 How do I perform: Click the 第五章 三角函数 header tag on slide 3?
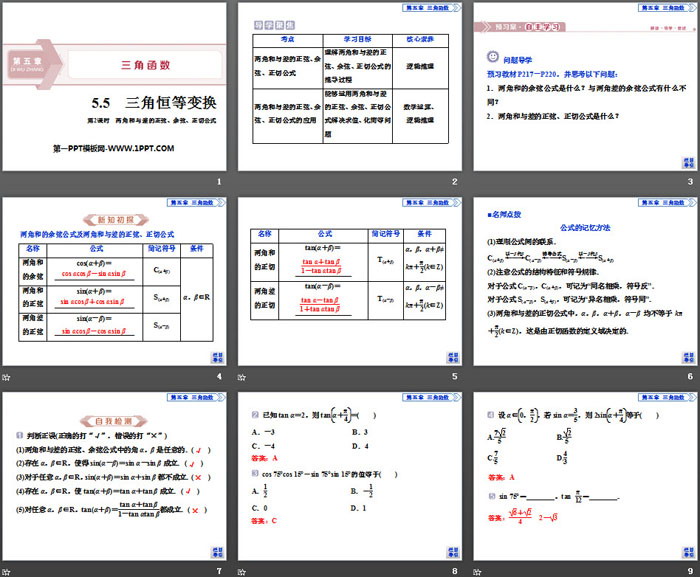667,8
